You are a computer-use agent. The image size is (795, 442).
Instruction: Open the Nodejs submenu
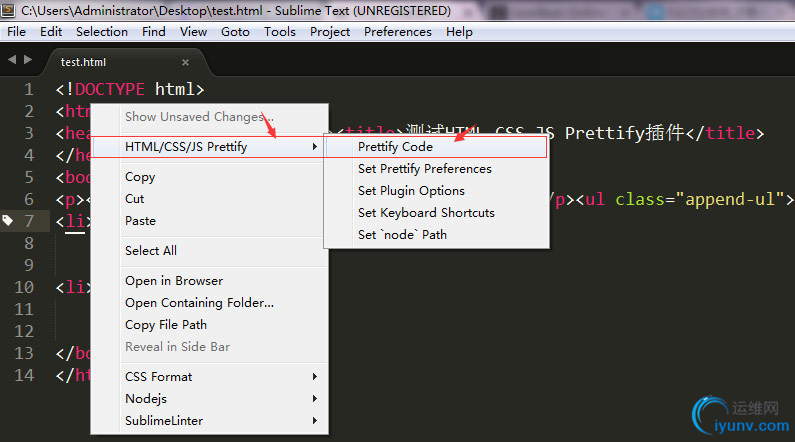tap(209, 399)
